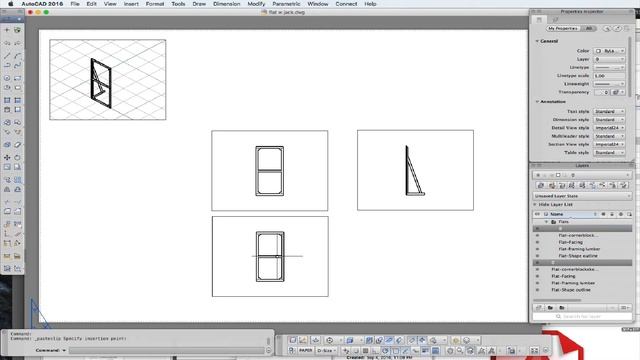Click the side elevation viewport
Image resolution: width=640 pixels, height=360 pixels.
click(416, 170)
